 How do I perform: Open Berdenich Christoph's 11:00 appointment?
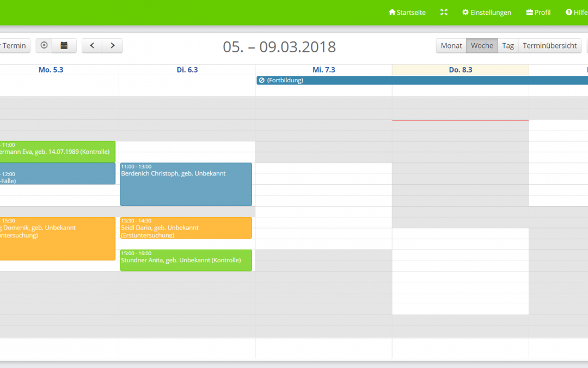tap(186, 184)
